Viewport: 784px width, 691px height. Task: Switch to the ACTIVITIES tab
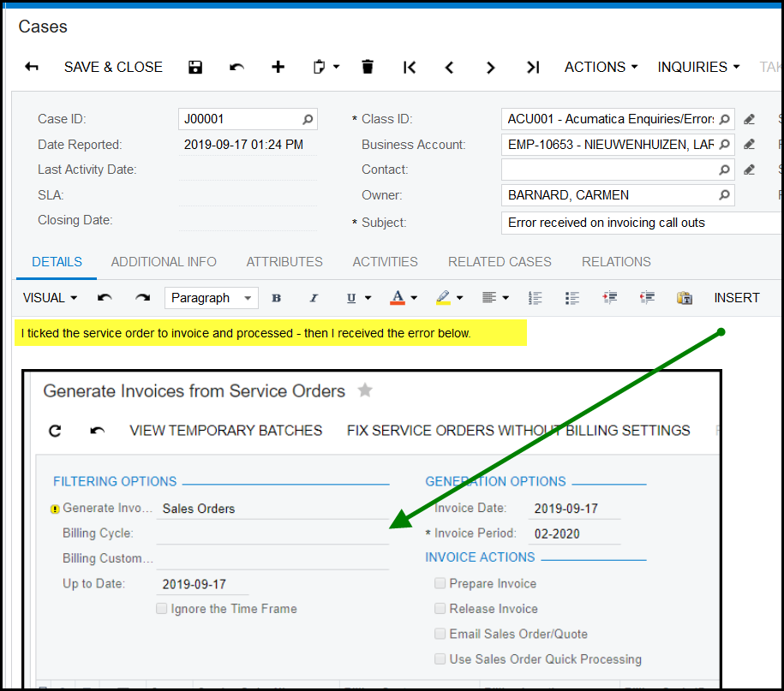pos(385,262)
